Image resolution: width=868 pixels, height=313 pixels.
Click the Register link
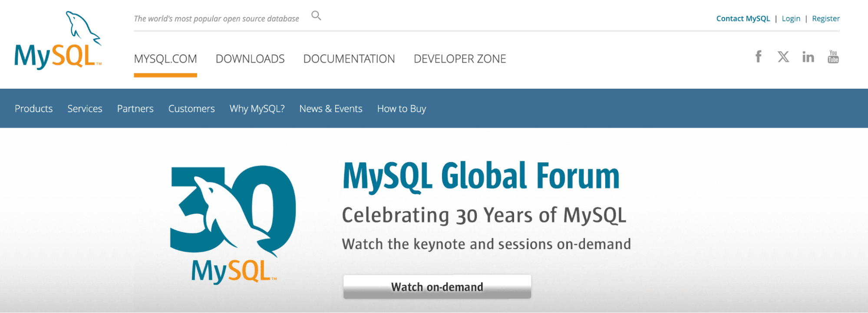pos(826,19)
